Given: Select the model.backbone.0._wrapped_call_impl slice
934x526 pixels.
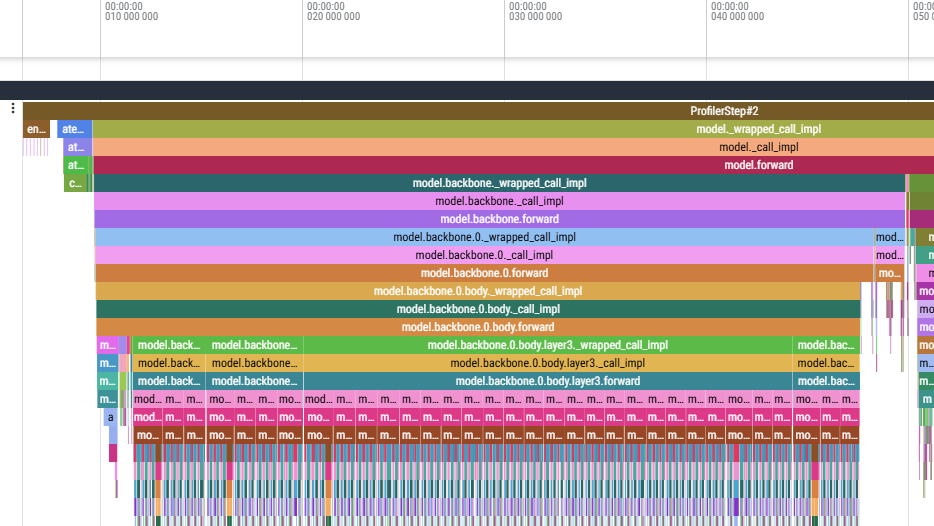Looking at the screenshot, I should point(484,237).
